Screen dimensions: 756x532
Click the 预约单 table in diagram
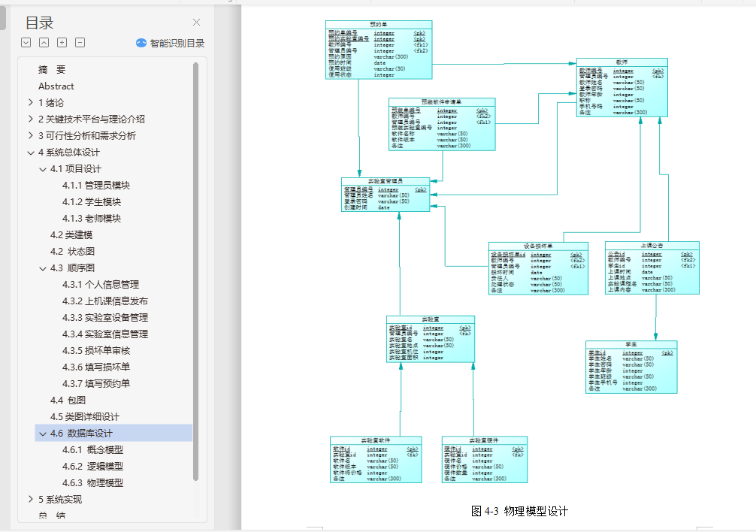click(x=379, y=50)
